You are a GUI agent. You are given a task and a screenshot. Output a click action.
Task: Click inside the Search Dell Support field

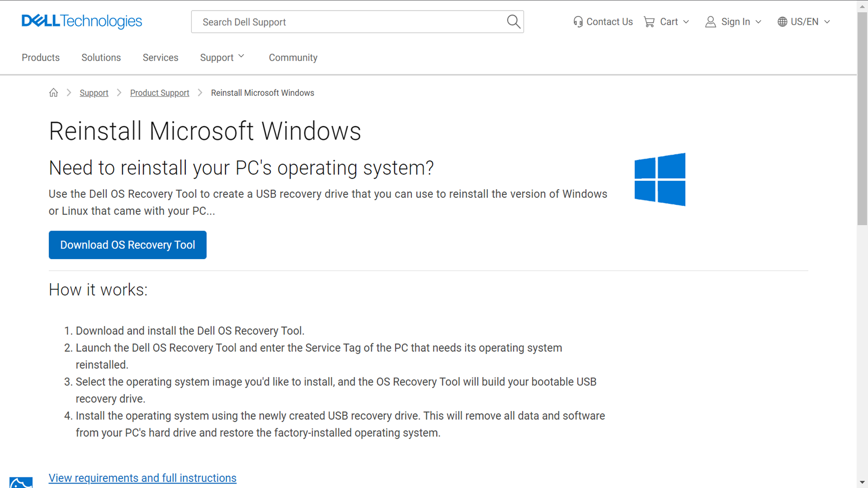327,22
